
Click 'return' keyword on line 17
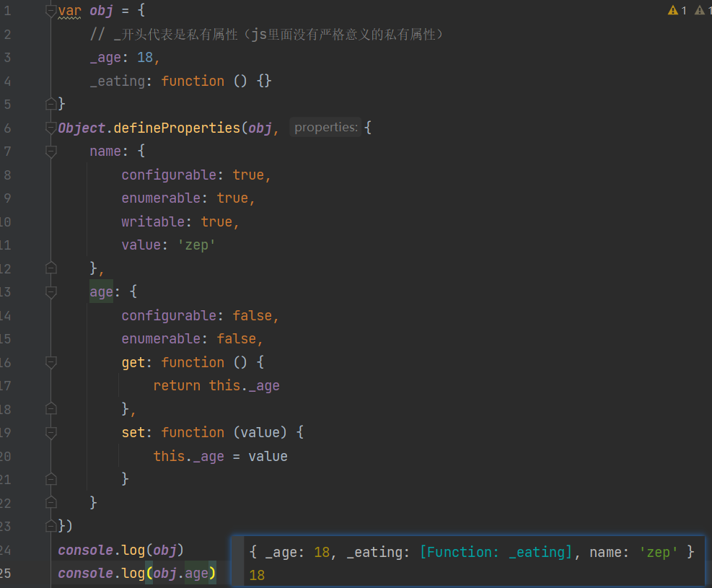tap(177, 385)
